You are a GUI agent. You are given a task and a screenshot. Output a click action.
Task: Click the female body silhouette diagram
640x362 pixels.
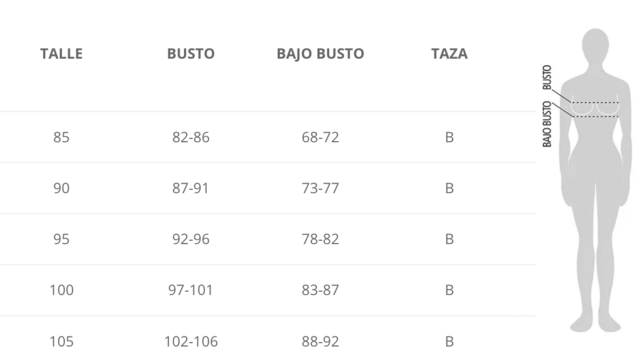click(x=595, y=180)
